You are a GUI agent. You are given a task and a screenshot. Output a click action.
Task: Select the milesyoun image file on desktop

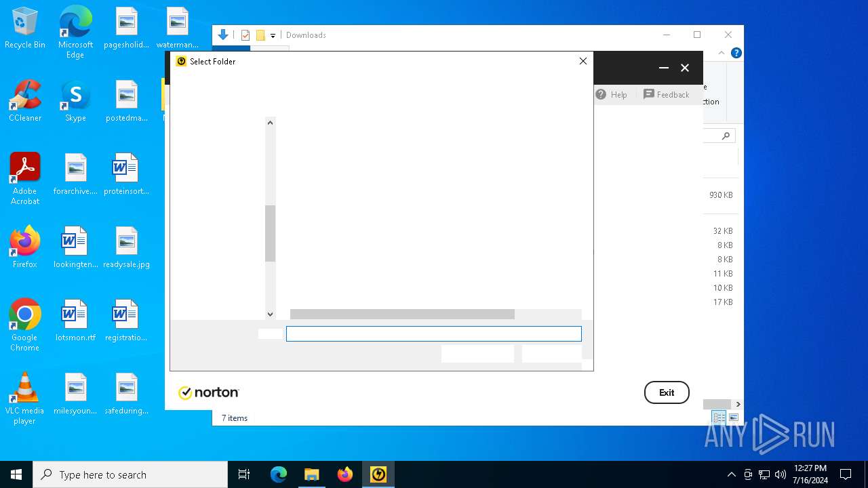75,394
